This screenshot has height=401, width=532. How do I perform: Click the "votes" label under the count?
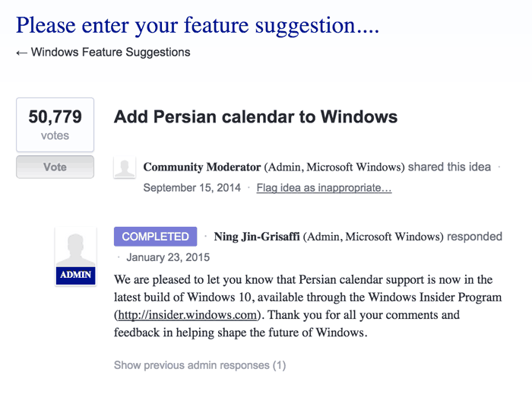pyautogui.click(x=55, y=135)
